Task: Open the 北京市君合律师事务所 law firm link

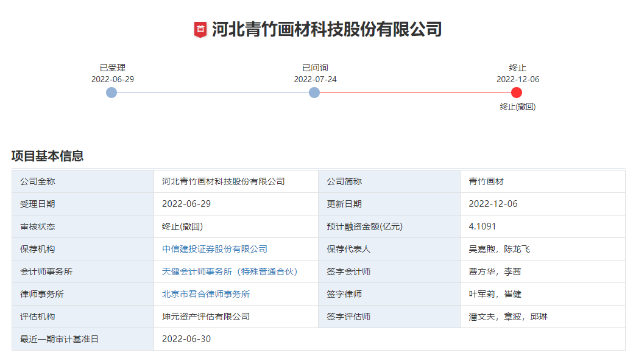Action: click(x=206, y=294)
